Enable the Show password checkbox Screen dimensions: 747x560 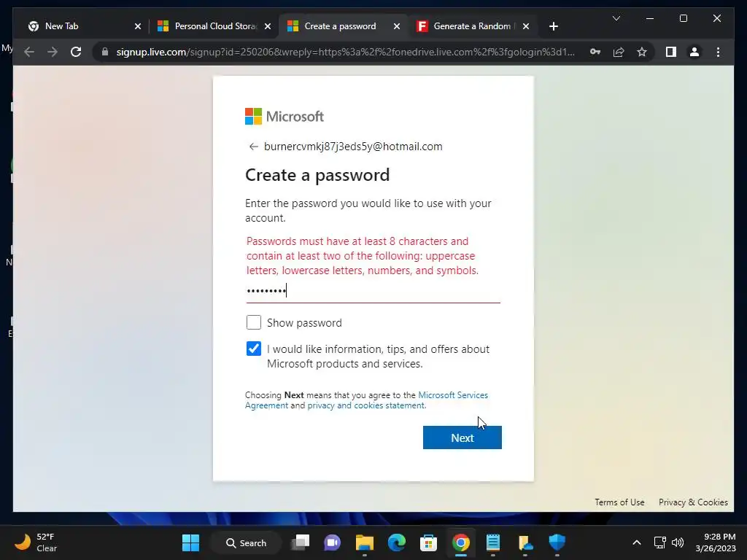[254, 322]
